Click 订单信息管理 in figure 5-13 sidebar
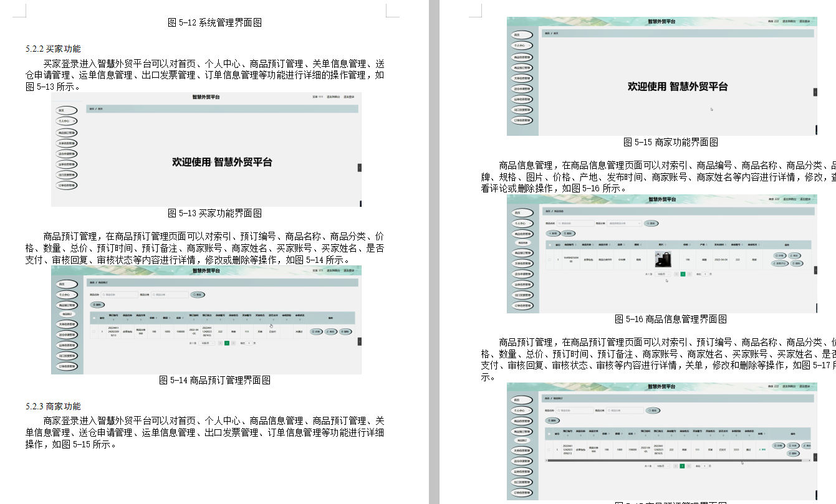The image size is (836, 504). [67, 185]
